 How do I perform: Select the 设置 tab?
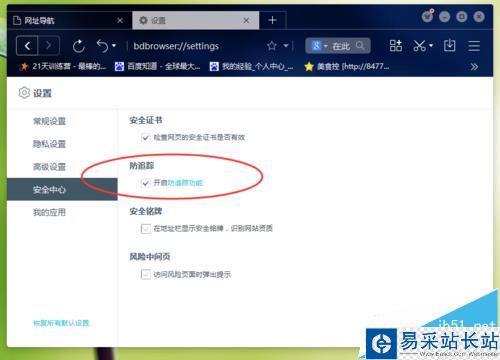pos(195,20)
